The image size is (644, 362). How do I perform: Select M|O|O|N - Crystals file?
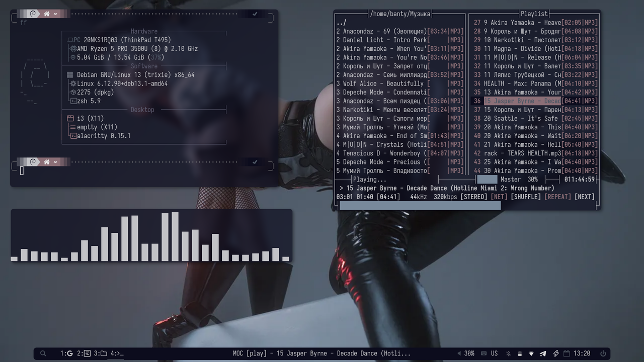(x=400, y=144)
